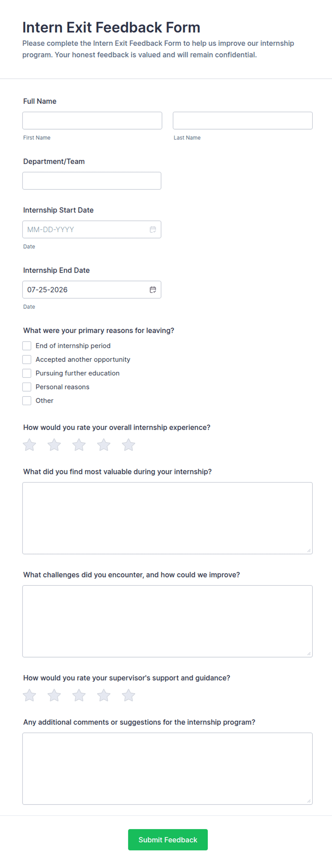Rate supervisor's support four stars
Viewport: 332px width, 868px height.
point(104,695)
